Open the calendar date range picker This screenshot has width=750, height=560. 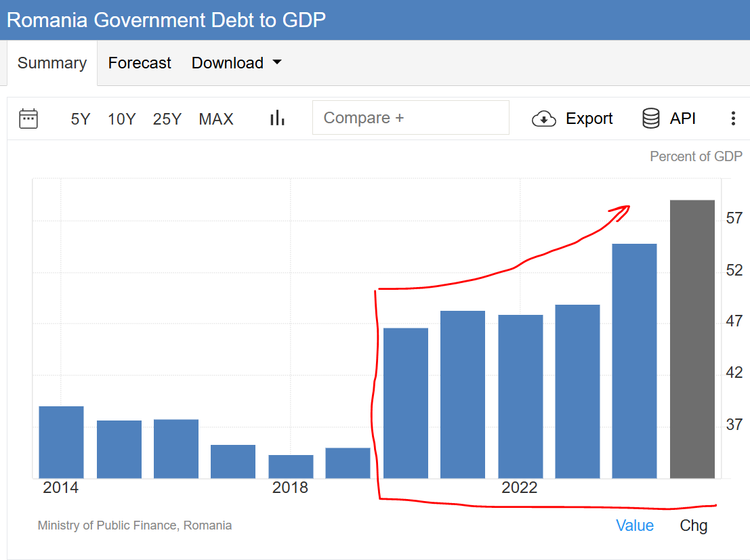28,119
